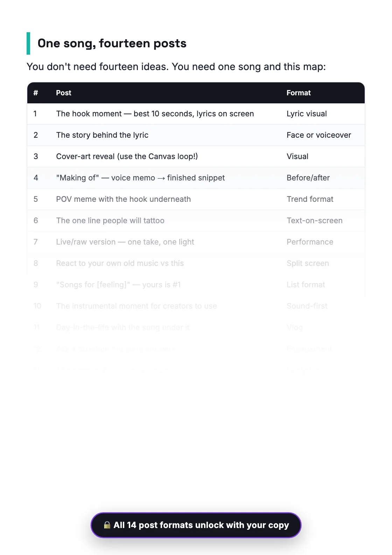This screenshot has width=392, height=555.
Task: Click "One song, fourteen posts" heading
Action: 112,43
